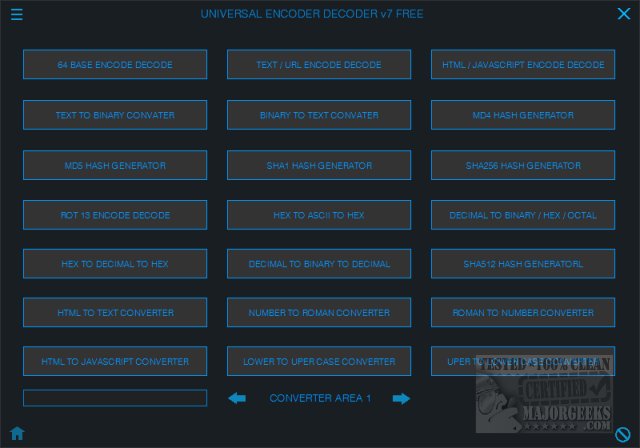The image size is (640, 448).
Task: Launch the Text to Binary converter
Action: [115, 115]
